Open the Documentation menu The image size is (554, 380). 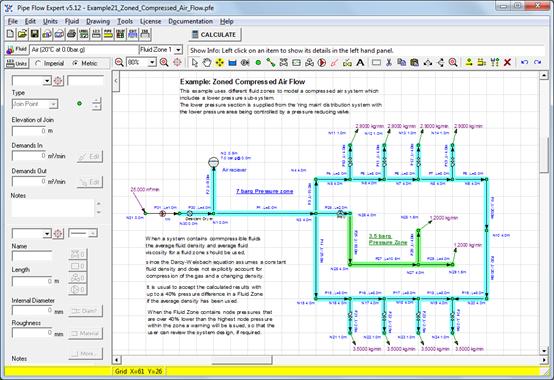(x=190, y=22)
